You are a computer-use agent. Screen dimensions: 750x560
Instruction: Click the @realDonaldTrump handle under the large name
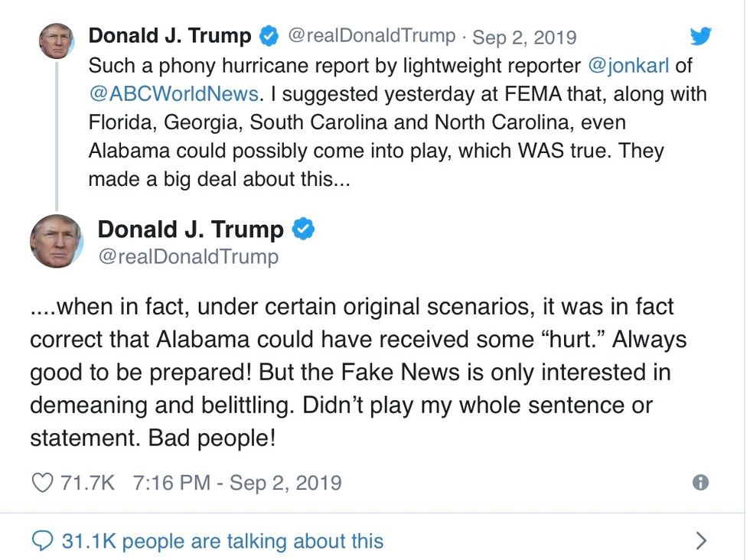pos(187,256)
